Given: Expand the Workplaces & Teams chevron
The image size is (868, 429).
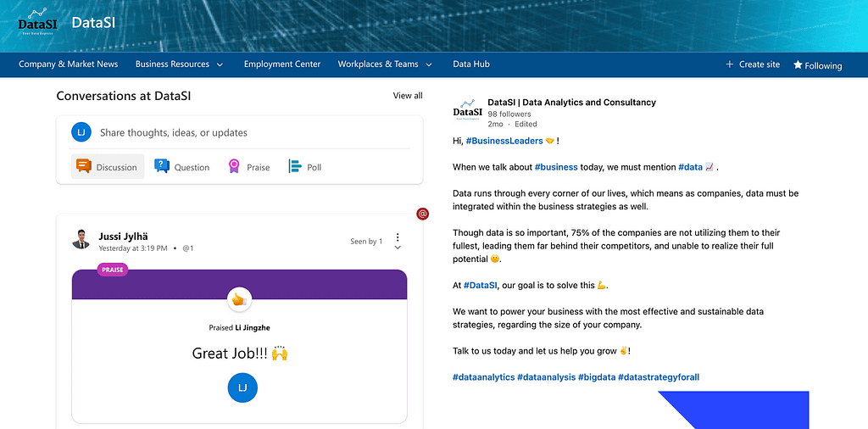Looking at the screenshot, I should (428, 64).
